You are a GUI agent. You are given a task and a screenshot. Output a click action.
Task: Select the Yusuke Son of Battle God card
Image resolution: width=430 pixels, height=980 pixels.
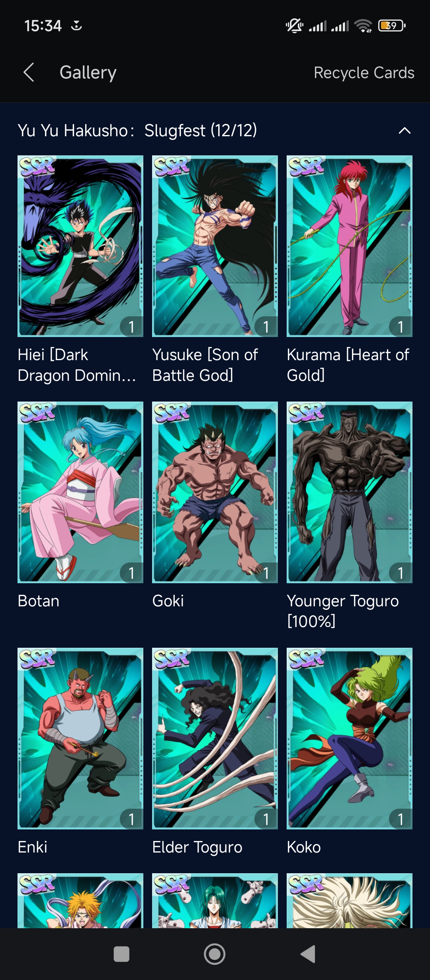(215, 246)
